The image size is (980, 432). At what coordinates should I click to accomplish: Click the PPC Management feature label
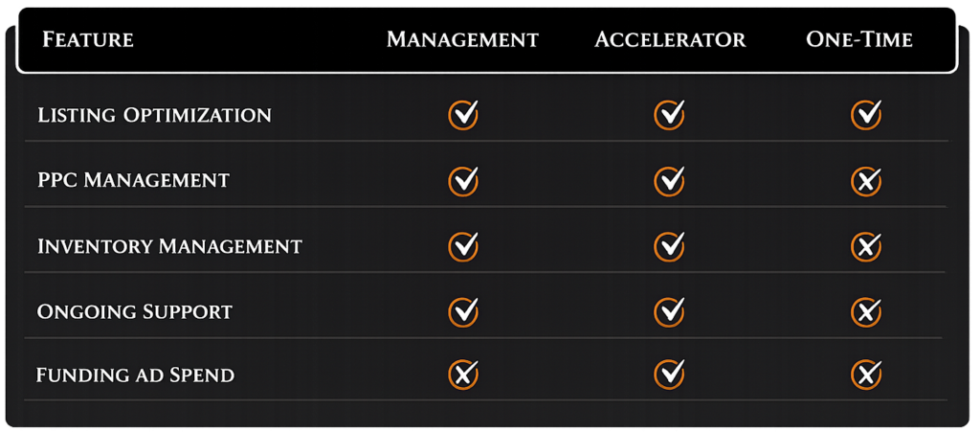tap(133, 180)
